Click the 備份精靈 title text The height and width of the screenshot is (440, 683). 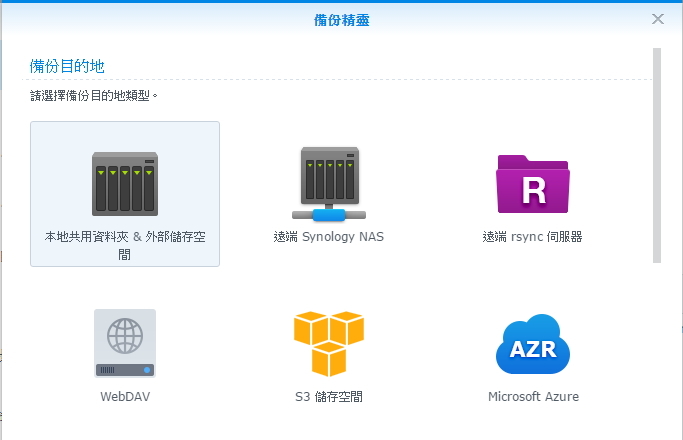[x=342, y=20]
